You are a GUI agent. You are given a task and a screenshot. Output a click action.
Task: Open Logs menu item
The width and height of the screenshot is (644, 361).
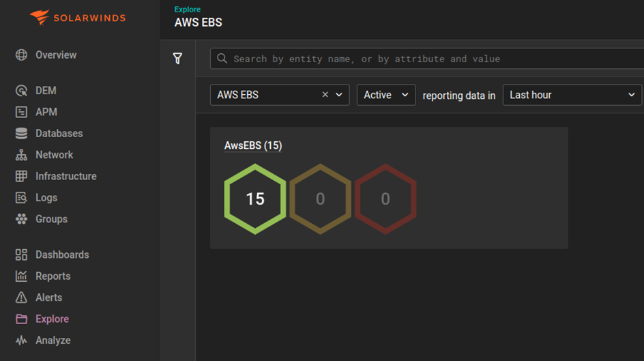tap(46, 197)
